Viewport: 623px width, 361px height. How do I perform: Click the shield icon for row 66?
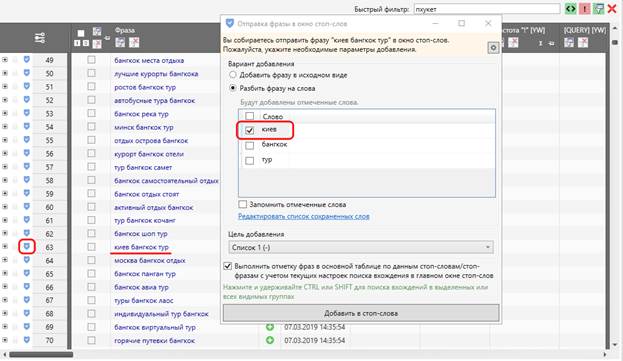(27, 287)
